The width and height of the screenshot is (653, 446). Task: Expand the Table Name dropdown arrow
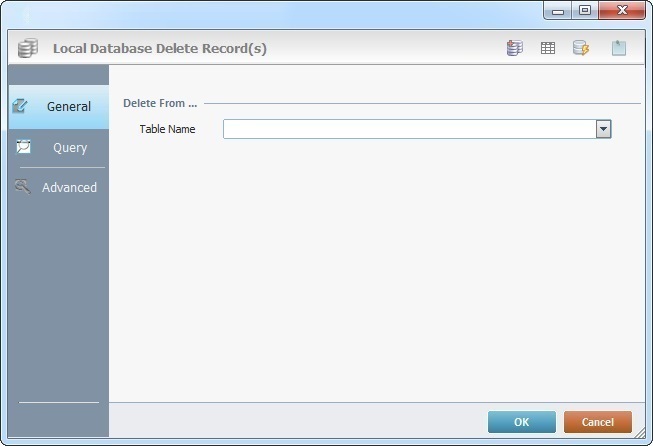coord(603,129)
